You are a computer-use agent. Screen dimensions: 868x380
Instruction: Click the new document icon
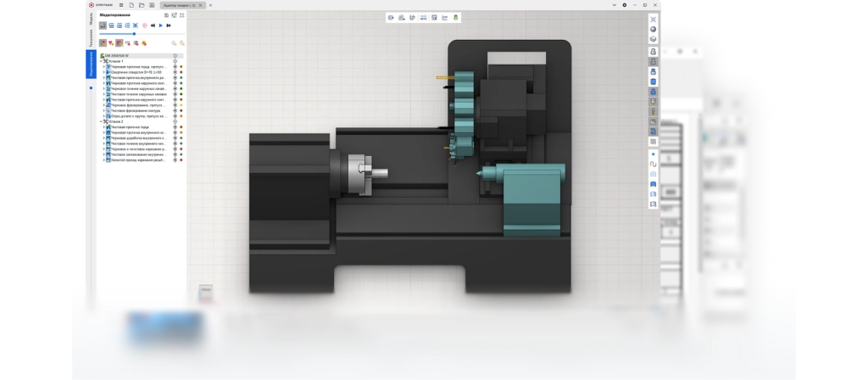click(133, 5)
